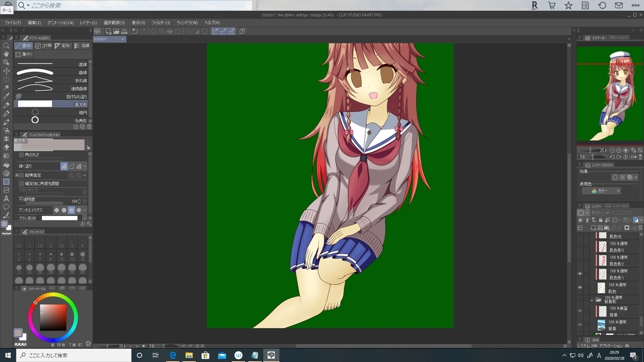Select the 多角形 sub tool
644x362 pixels.
click(51, 121)
